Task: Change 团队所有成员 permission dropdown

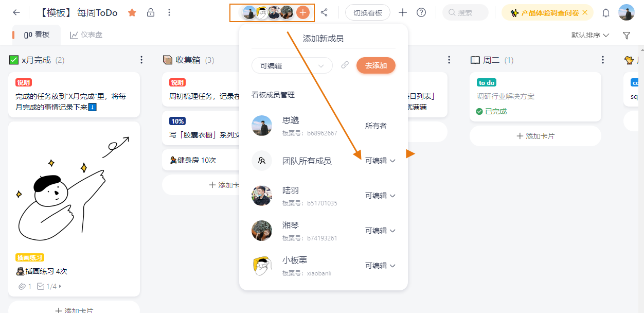Action: (380, 161)
